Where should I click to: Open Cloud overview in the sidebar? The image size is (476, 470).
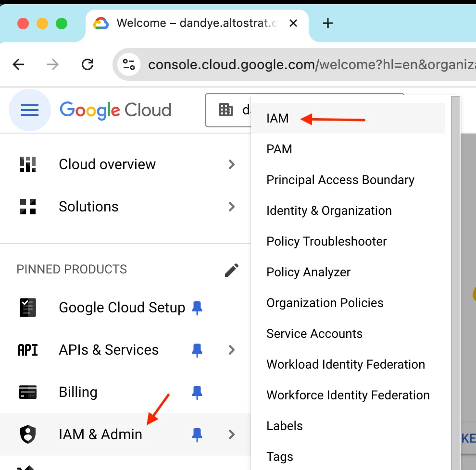coord(125,164)
